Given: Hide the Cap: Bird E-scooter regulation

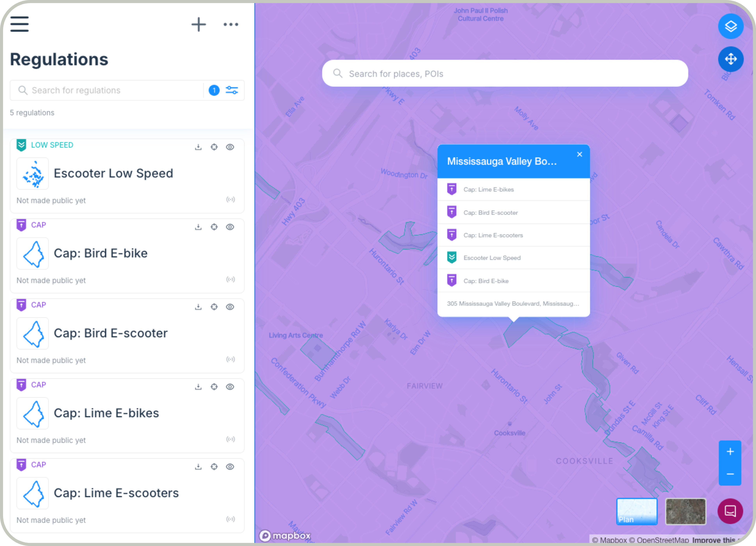Looking at the screenshot, I should tap(230, 307).
